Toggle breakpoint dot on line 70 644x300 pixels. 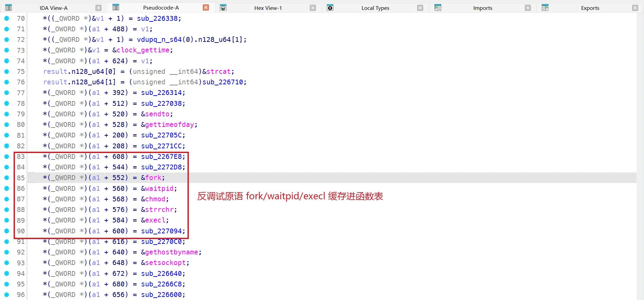[x=6, y=18]
